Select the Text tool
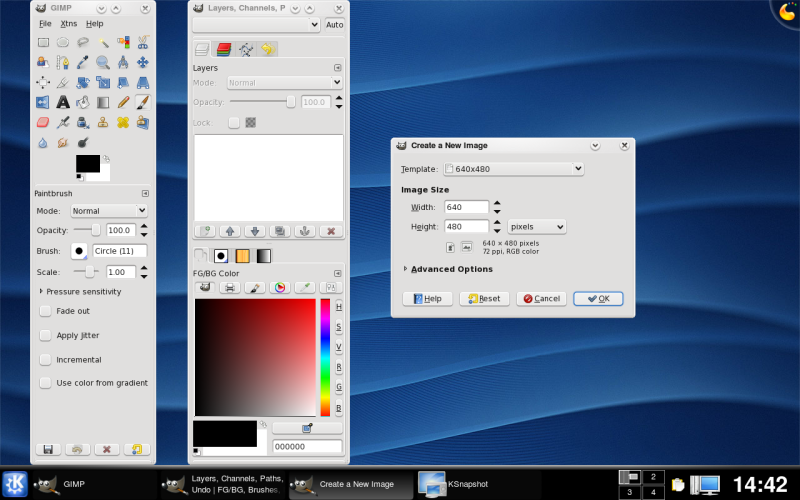Viewport: 800px width, 500px height. (63, 102)
